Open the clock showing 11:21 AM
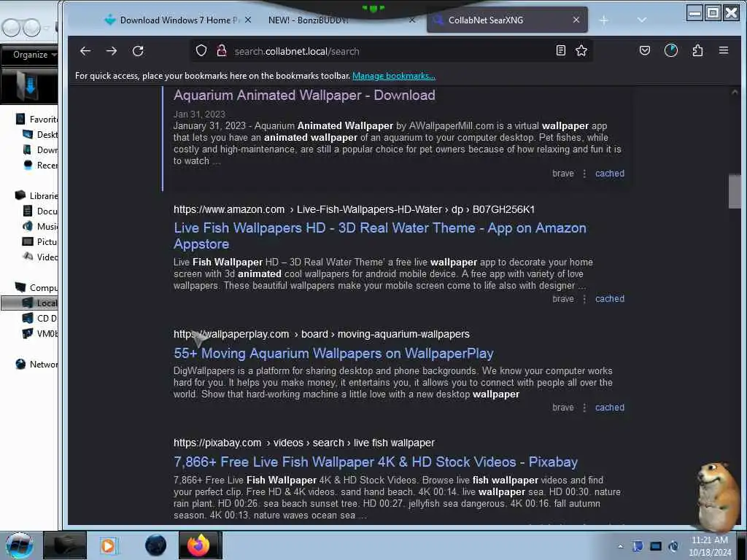 pyautogui.click(x=710, y=546)
